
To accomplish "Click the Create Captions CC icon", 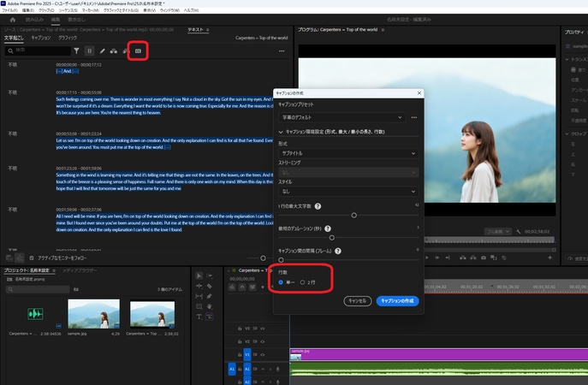I will [x=137, y=51].
